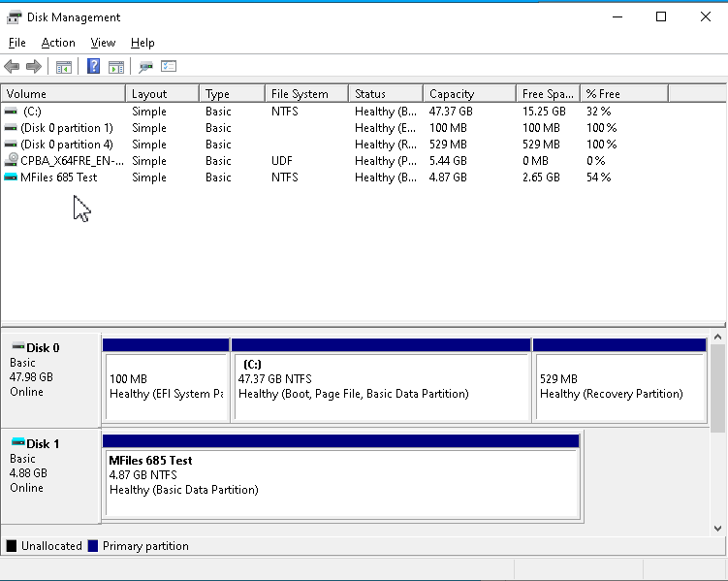Click the Forward arrow toolbar icon

pyautogui.click(x=34, y=66)
